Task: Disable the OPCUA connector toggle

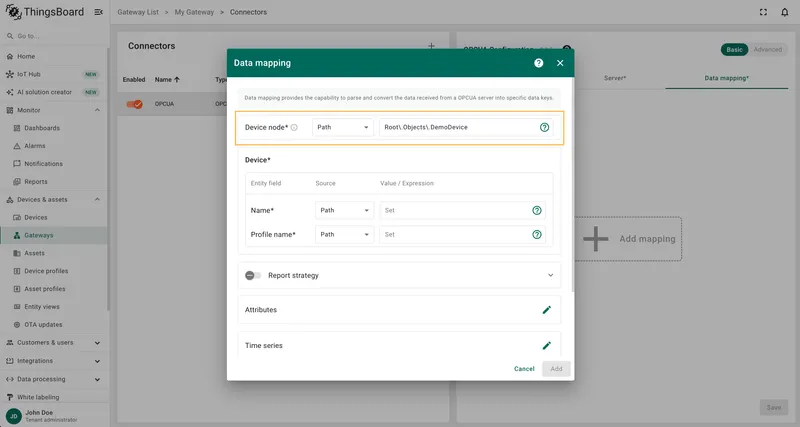Action: pos(135,104)
